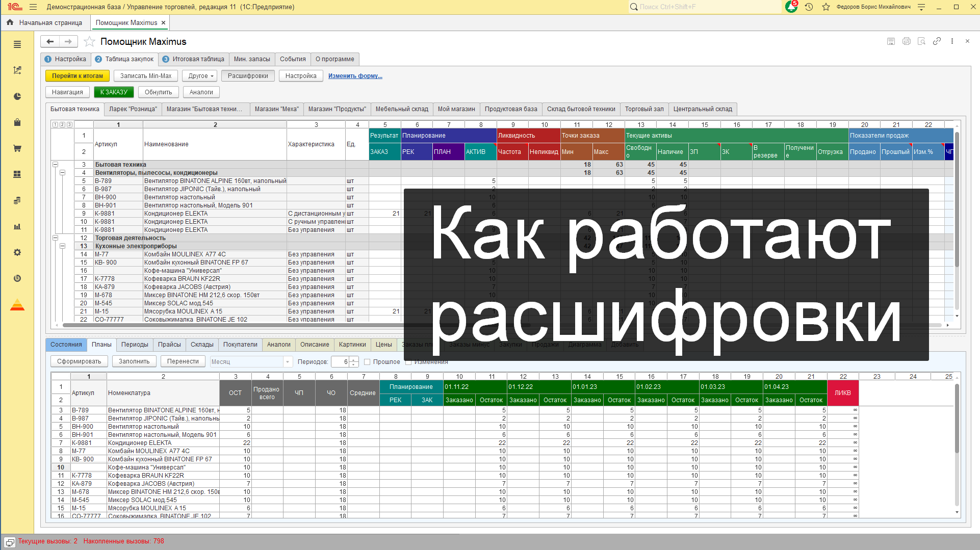The width and height of the screenshot is (980, 550).
Task: Open sidebar bar chart finance icon
Action: (17, 226)
